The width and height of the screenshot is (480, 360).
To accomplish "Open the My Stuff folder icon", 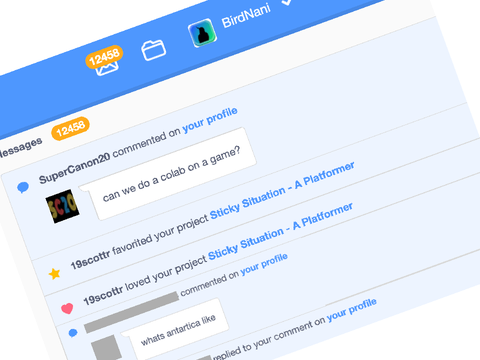I will pos(154,50).
